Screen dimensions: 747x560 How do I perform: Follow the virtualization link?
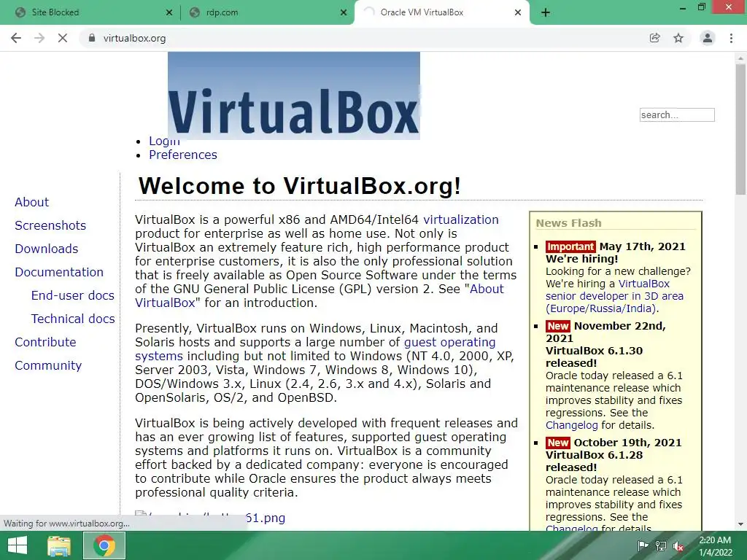pos(461,219)
